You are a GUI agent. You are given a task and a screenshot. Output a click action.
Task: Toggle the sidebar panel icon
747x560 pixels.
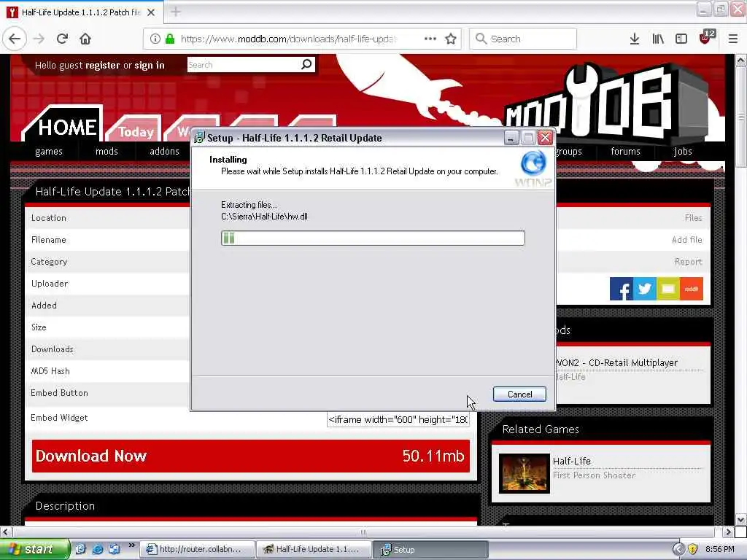click(x=681, y=39)
